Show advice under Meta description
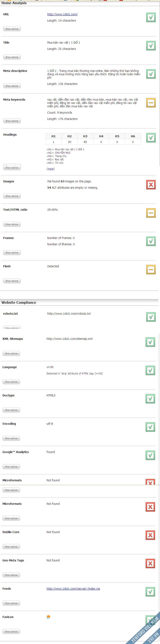160x644 pixels. (x=12, y=86)
